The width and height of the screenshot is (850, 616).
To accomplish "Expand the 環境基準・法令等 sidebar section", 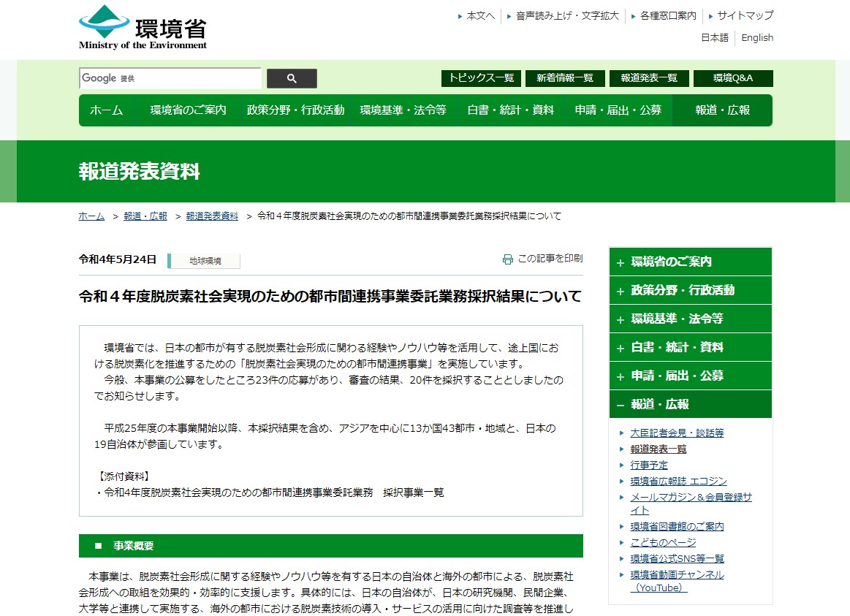I will pos(690,319).
